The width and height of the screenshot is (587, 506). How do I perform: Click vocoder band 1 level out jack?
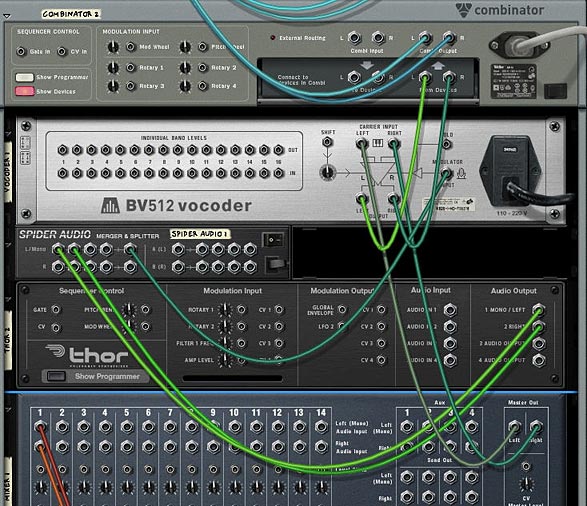pyautogui.click(x=63, y=150)
